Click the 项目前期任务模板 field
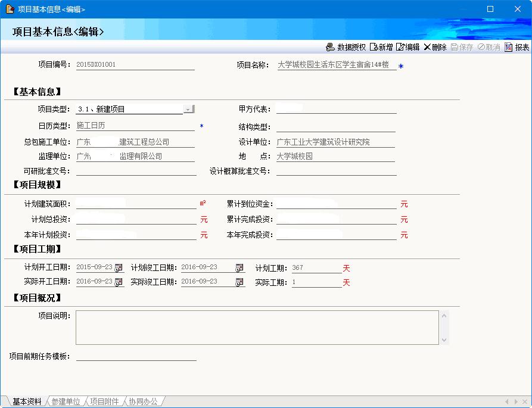 click(x=136, y=356)
